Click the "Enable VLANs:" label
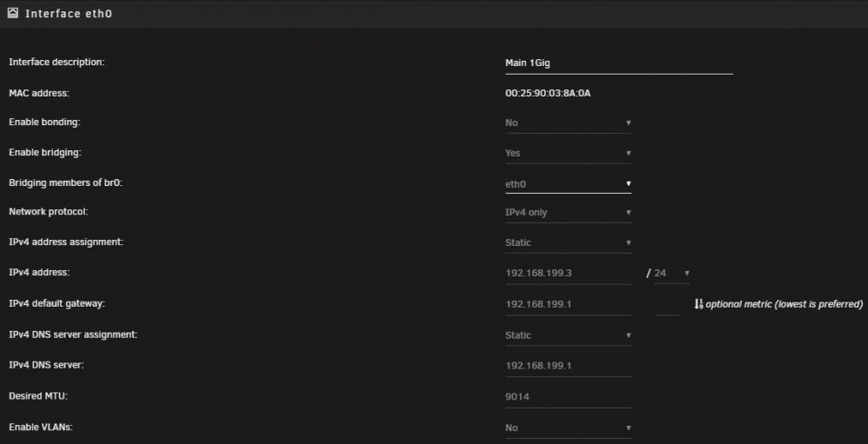The height and width of the screenshot is (444, 868). point(41,427)
